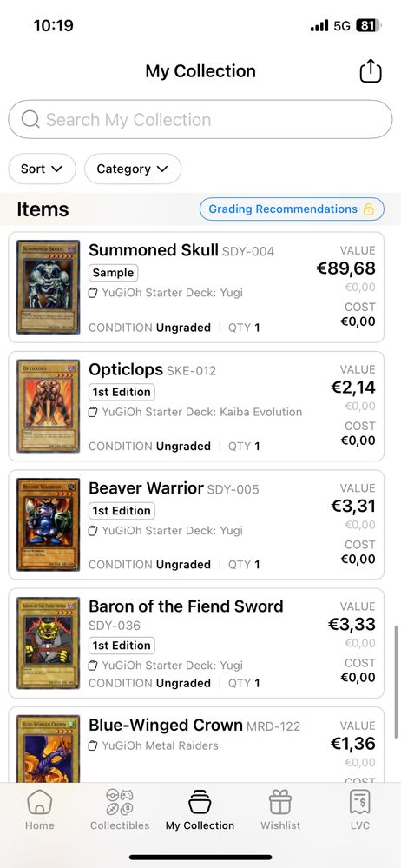
Task: Open the Collectibles tab icon
Action: coord(120,802)
